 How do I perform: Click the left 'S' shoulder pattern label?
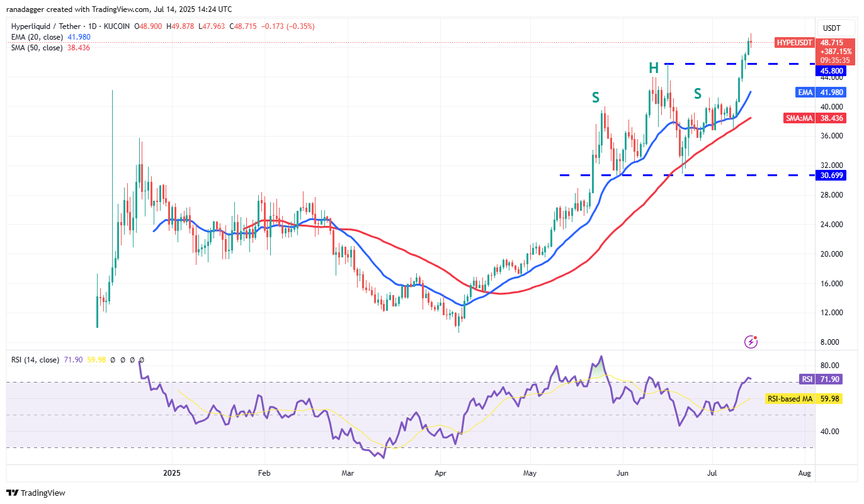[x=595, y=98]
